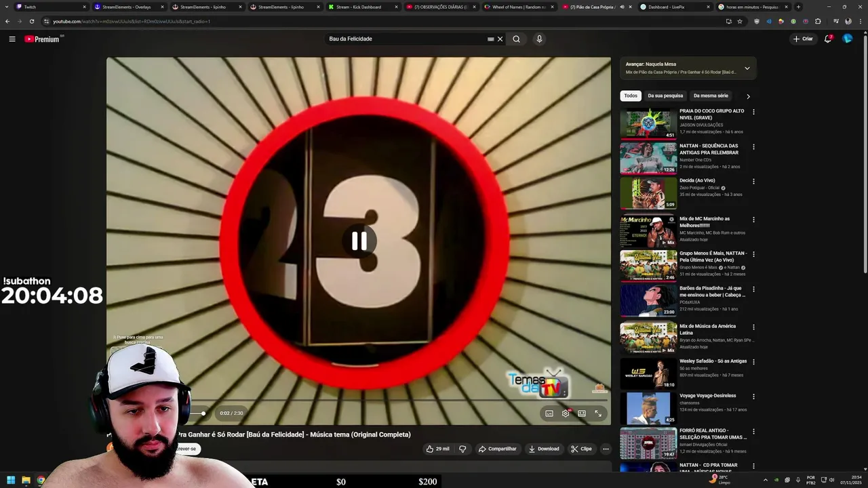The image size is (868, 488).
Task: Select the Da mesma série chip
Action: [711, 96]
